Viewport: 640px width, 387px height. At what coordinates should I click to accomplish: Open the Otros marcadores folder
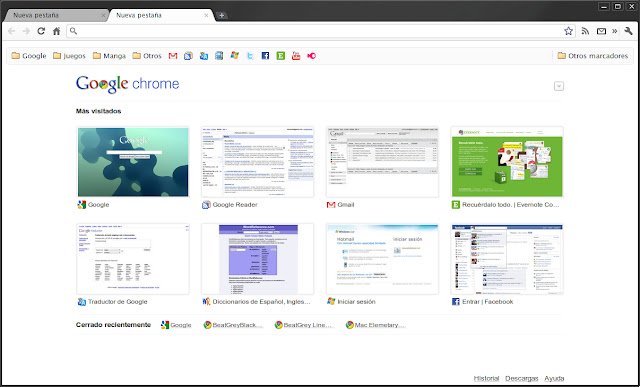(x=593, y=56)
